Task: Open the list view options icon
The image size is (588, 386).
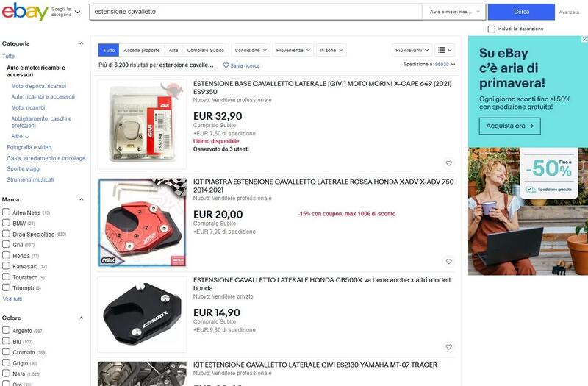Action: click(x=445, y=50)
